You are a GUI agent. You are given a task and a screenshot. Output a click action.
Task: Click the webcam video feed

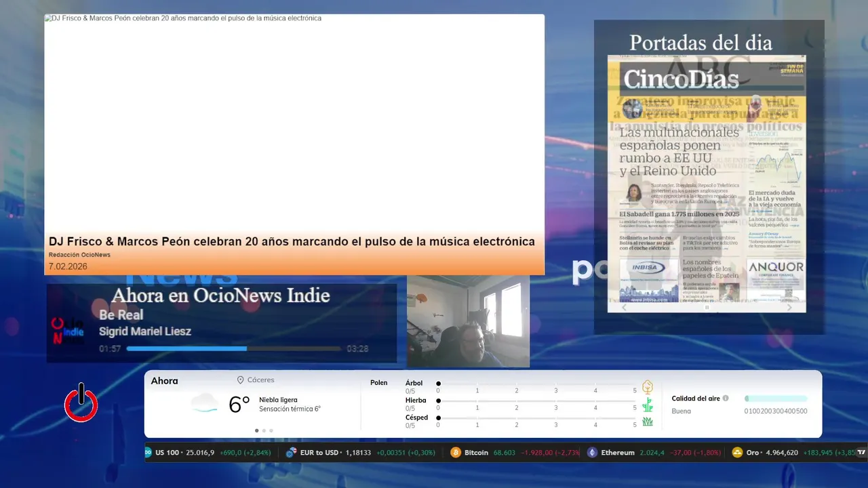tap(468, 322)
